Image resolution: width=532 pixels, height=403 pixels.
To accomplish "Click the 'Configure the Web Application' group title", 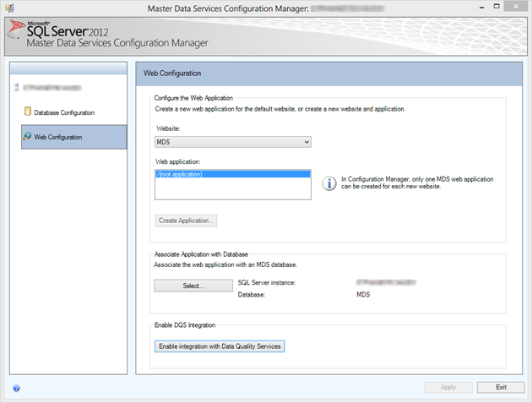I will pos(193,98).
